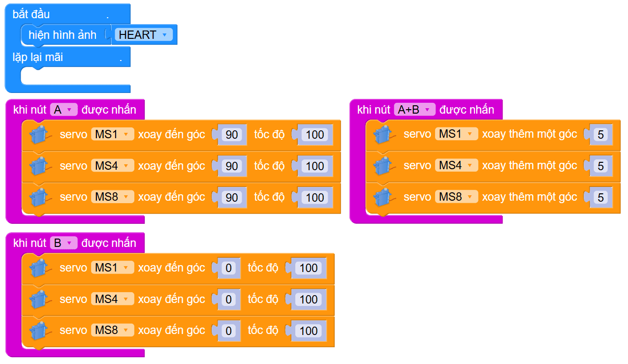This screenshot has width=628, height=364.
Task: Click the servo icon on A+B's MS8 block
Action: (x=384, y=198)
